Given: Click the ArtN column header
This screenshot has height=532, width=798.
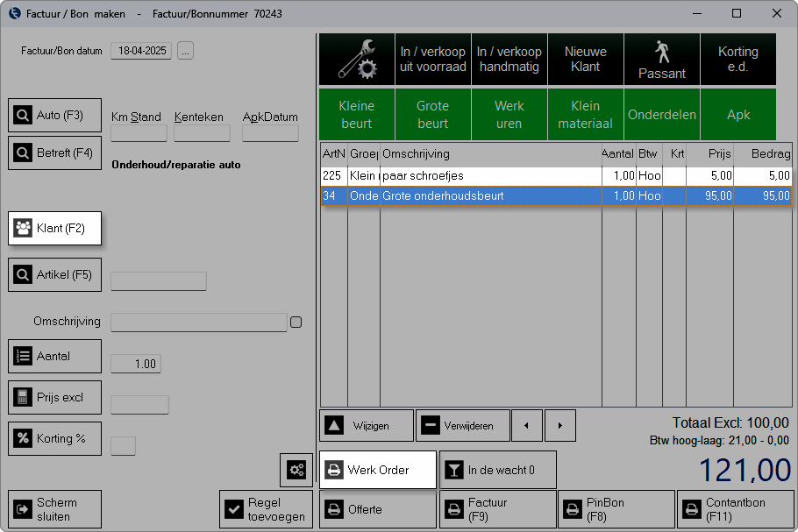Looking at the screenshot, I should coord(334,153).
